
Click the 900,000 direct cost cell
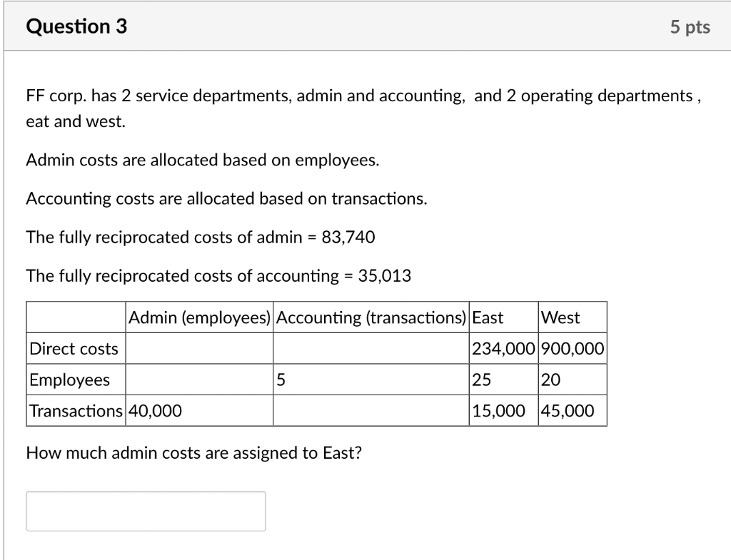coord(573,348)
